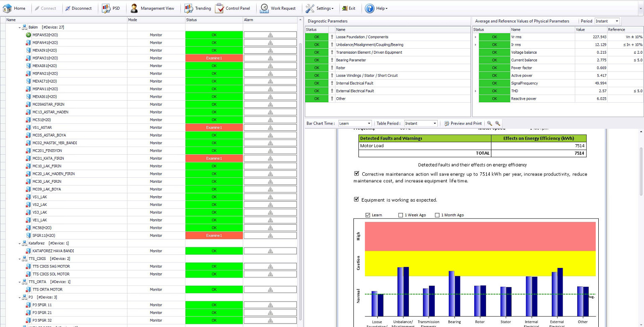
Task: Check the 1 Week Ago checkbox
Action: [401, 215]
